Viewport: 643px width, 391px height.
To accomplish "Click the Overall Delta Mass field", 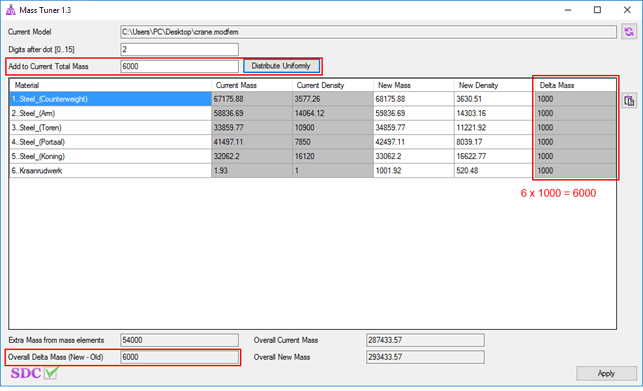I will click(x=179, y=357).
